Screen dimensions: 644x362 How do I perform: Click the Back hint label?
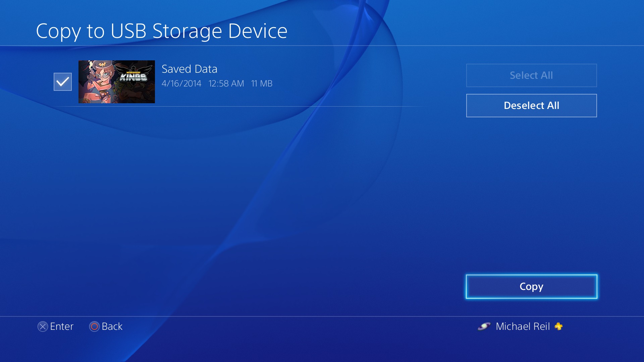pos(112,326)
